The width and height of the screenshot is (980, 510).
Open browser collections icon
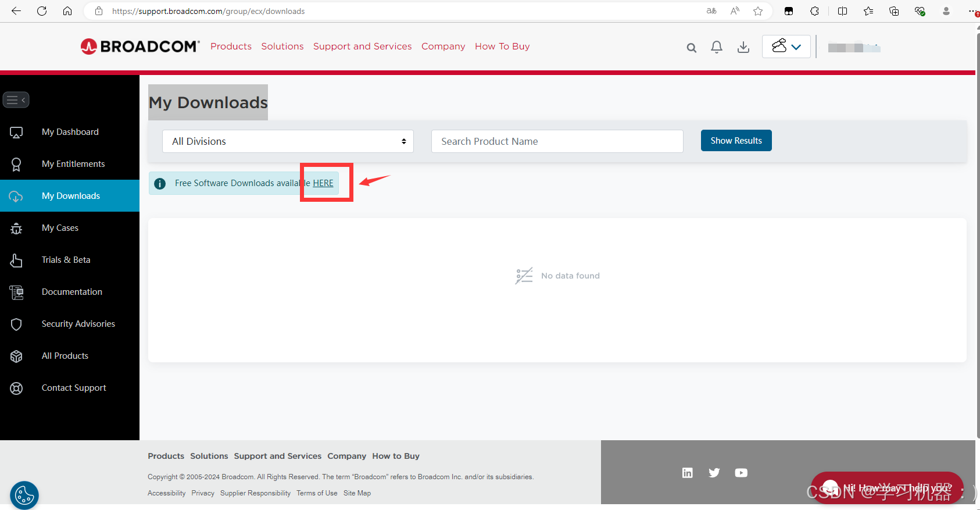[894, 11]
